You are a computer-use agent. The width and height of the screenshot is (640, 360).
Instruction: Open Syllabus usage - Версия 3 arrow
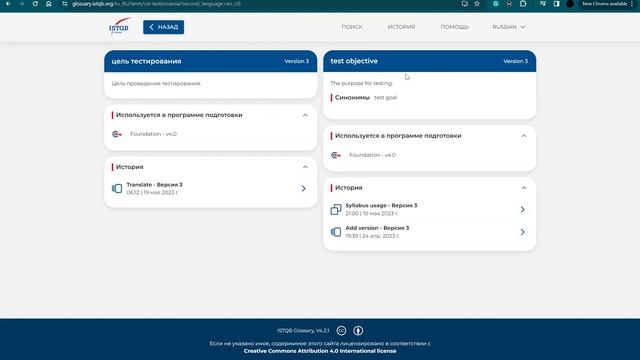(522, 209)
